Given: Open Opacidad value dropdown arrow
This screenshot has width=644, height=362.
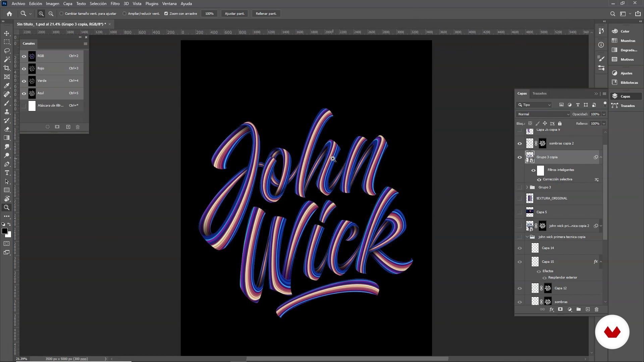Looking at the screenshot, I should 604,114.
